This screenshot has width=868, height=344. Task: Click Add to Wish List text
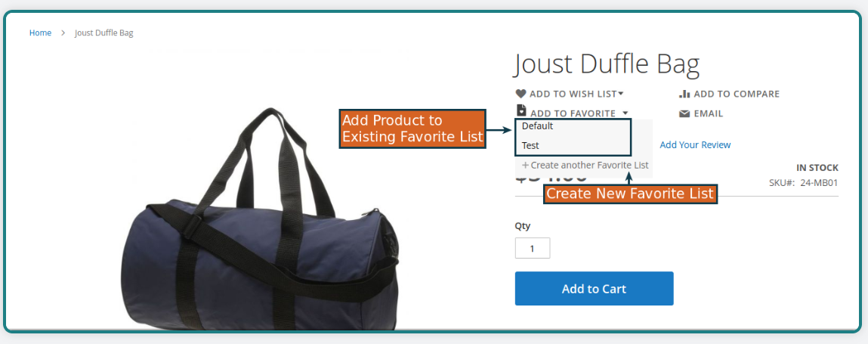point(573,95)
